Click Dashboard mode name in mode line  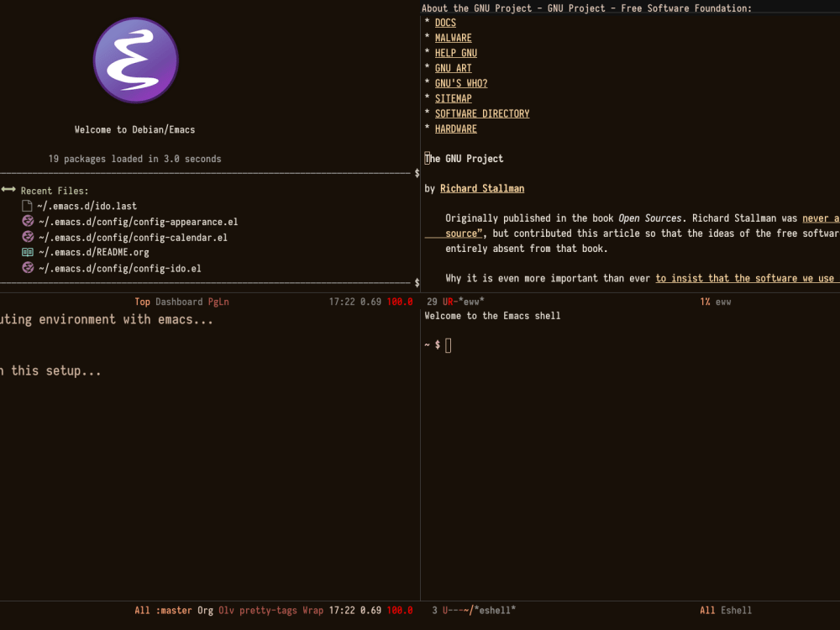179,302
